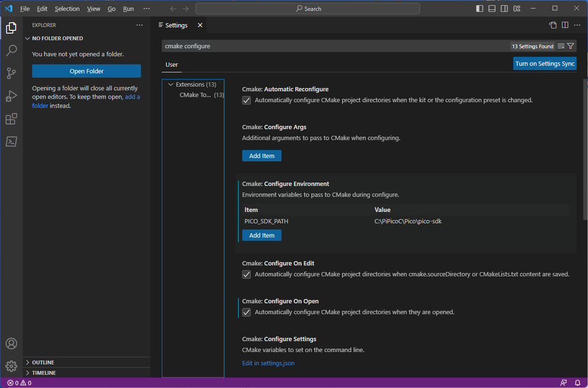588x388 pixels.
Task: Open the Go menu
Action: click(112, 9)
